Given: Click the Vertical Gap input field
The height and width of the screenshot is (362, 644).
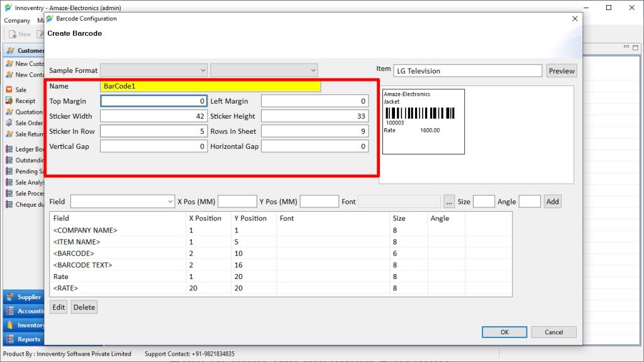Looking at the screenshot, I should [153, 146].
